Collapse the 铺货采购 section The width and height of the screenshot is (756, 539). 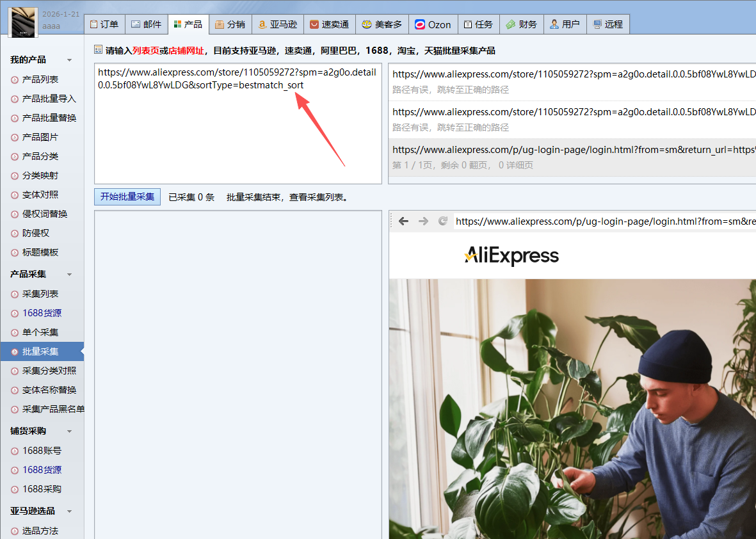(69, 431)
